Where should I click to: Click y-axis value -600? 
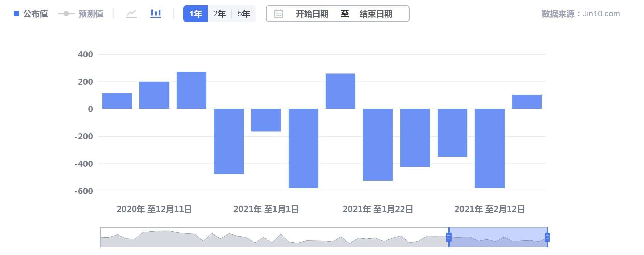click(84, 191)
